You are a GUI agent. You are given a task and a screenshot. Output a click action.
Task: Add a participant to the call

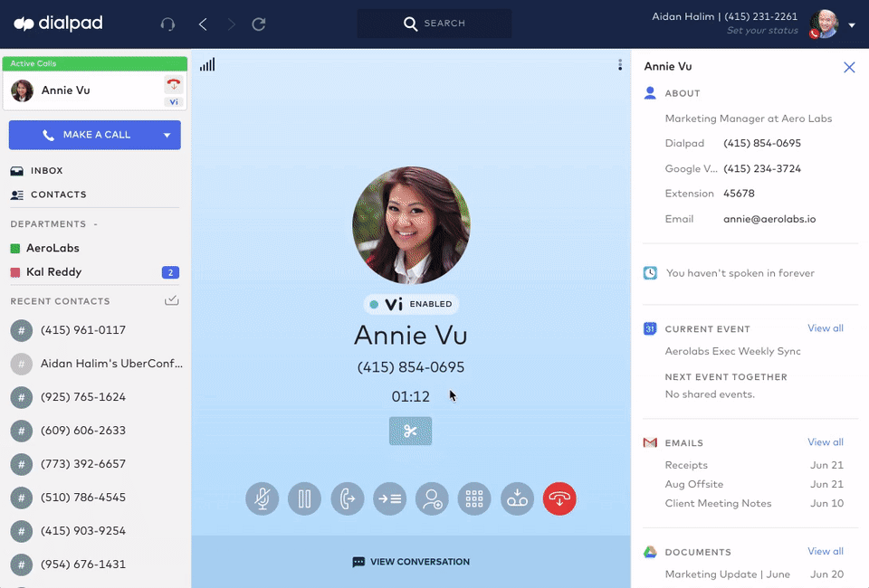[x=432, y=498]
